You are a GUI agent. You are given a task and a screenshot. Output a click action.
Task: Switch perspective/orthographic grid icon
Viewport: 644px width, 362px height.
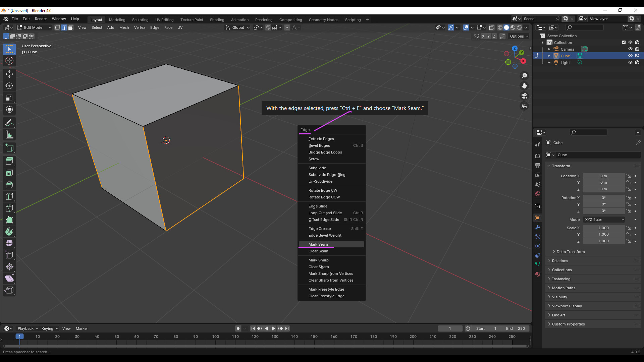pos(524,106)
